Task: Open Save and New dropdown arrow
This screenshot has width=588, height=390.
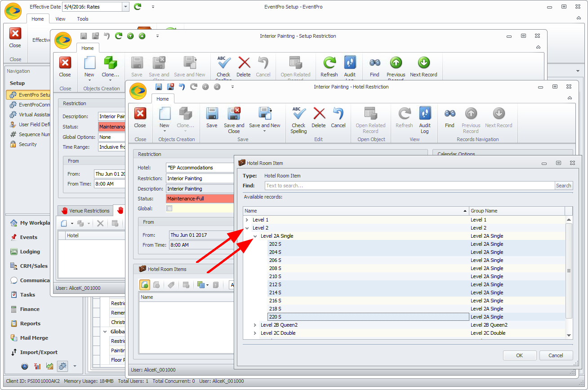Action: click(x=265, y=131)
